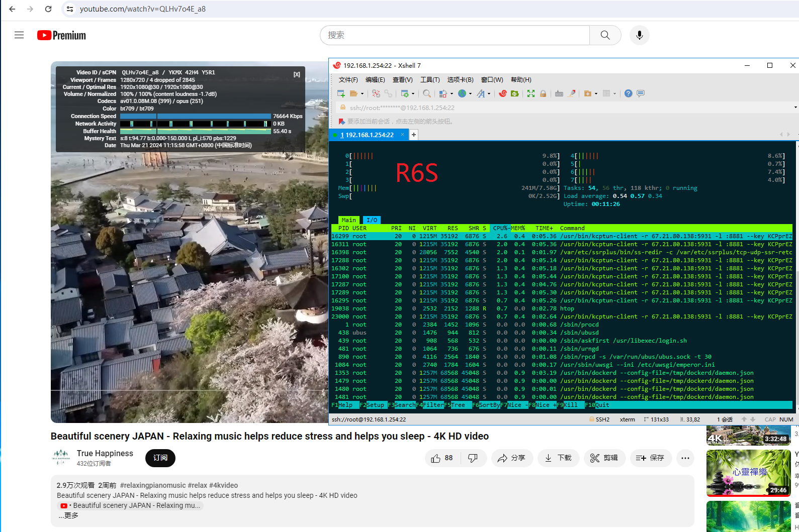799x532 pixels.
Task: Click the Xshell feedback speech bubble icon
Action: coord(641,93)
